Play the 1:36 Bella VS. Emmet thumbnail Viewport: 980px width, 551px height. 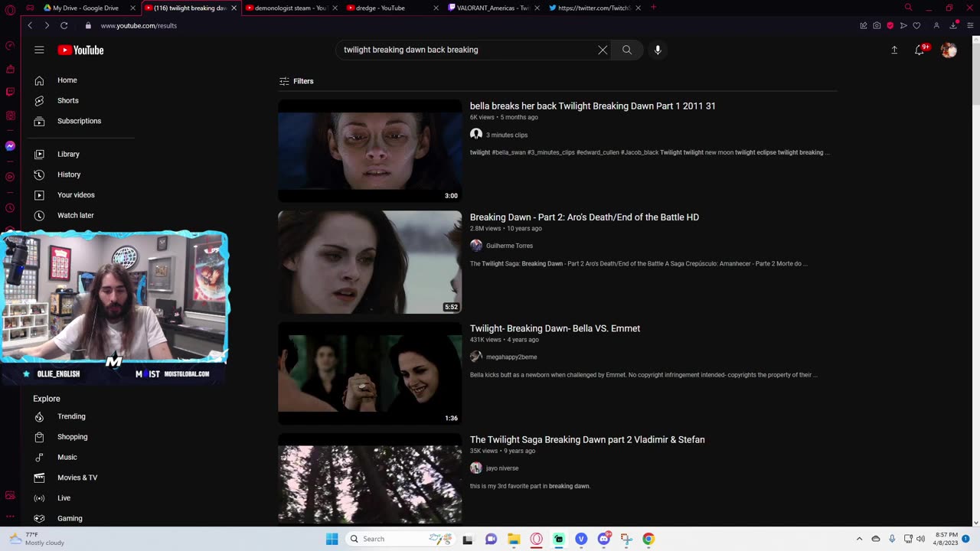tap(370, 373)
